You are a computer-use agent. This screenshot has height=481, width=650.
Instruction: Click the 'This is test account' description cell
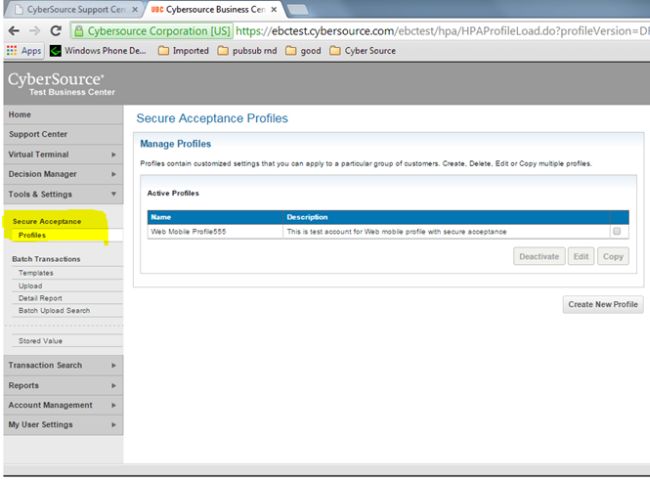(446, 231)
